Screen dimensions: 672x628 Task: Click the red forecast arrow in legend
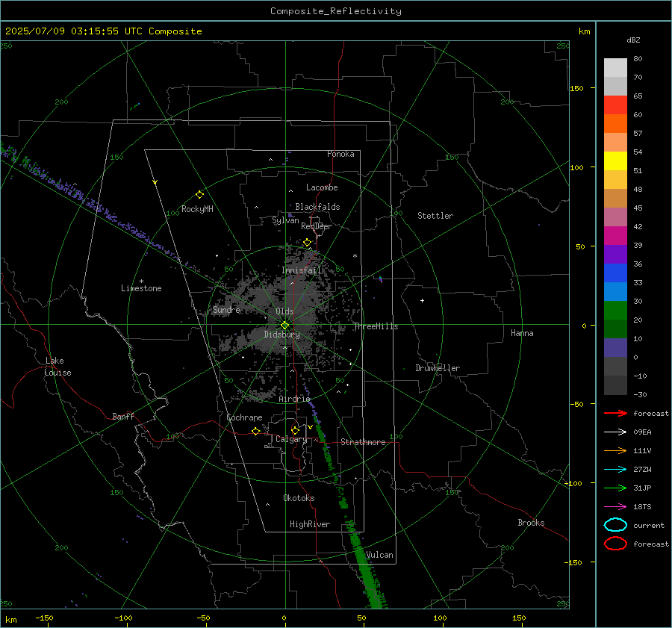pyautogui.click(x=615, y=413)
